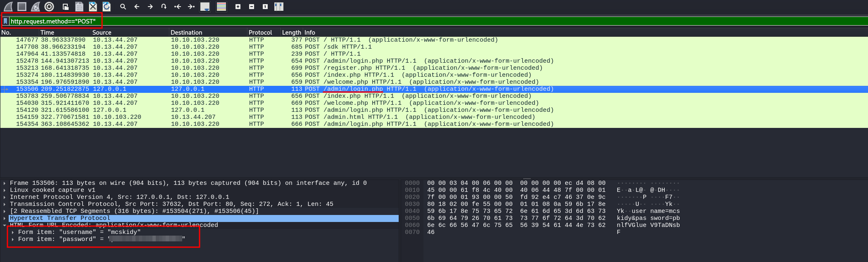Viewport: 868px width, 262px height.
Task: Open capture options gear icon
Action: tap(49, 7)
